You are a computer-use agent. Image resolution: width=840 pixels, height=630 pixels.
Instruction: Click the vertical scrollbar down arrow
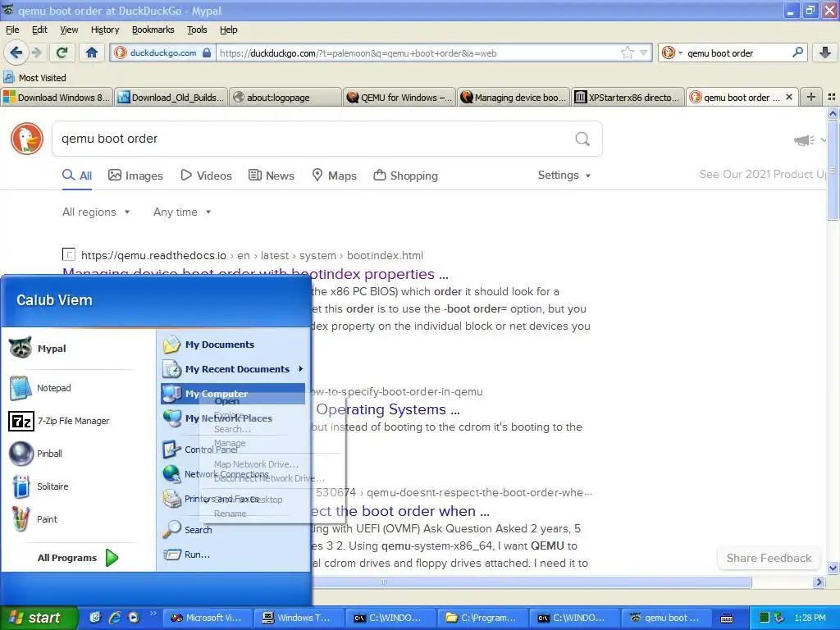tap(833, 568)
